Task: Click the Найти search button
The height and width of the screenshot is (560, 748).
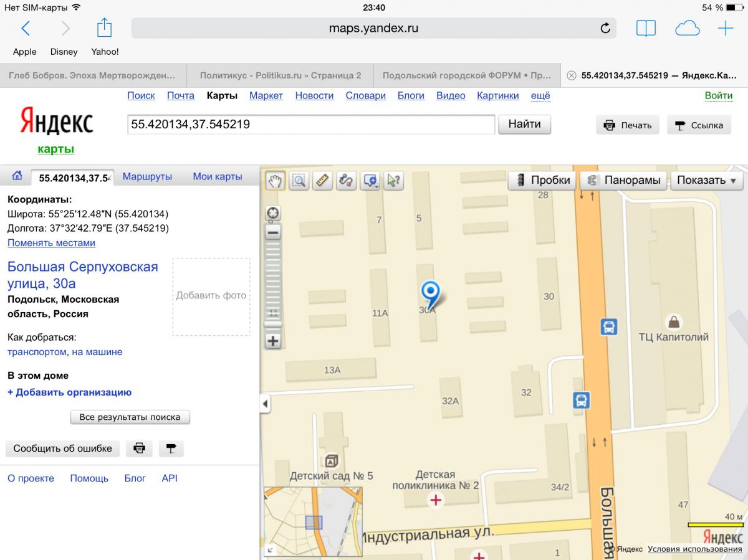Action: (524, 124)
